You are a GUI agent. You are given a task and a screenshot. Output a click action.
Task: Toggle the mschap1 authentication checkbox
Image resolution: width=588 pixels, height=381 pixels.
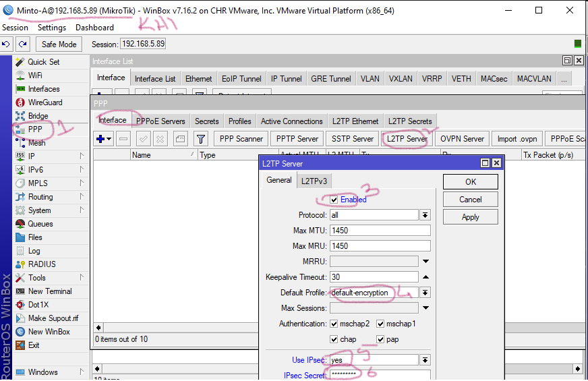(380, 324)
